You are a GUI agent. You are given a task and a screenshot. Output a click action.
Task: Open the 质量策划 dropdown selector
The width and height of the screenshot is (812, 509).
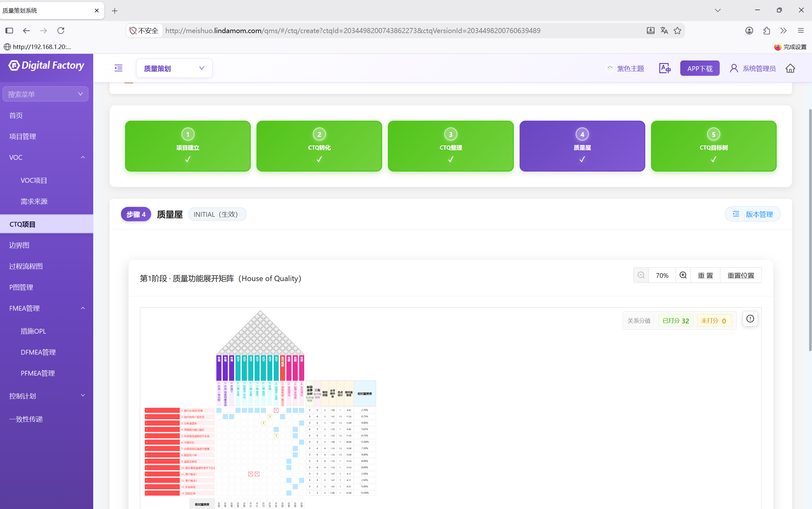(174, 68)
